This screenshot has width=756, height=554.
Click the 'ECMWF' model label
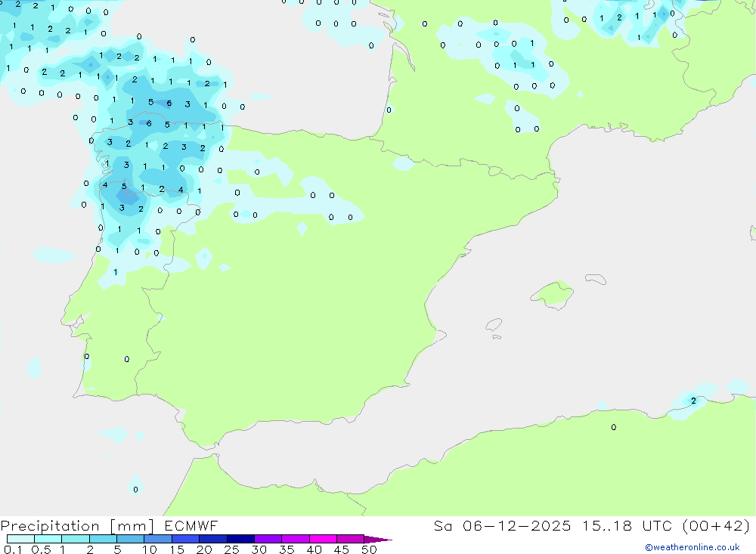coord(191,525)
